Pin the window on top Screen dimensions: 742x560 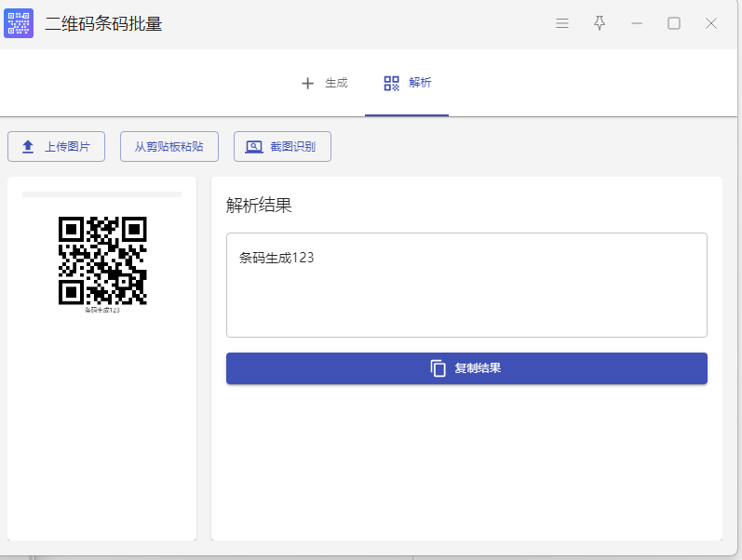click(x=600, y=23)
